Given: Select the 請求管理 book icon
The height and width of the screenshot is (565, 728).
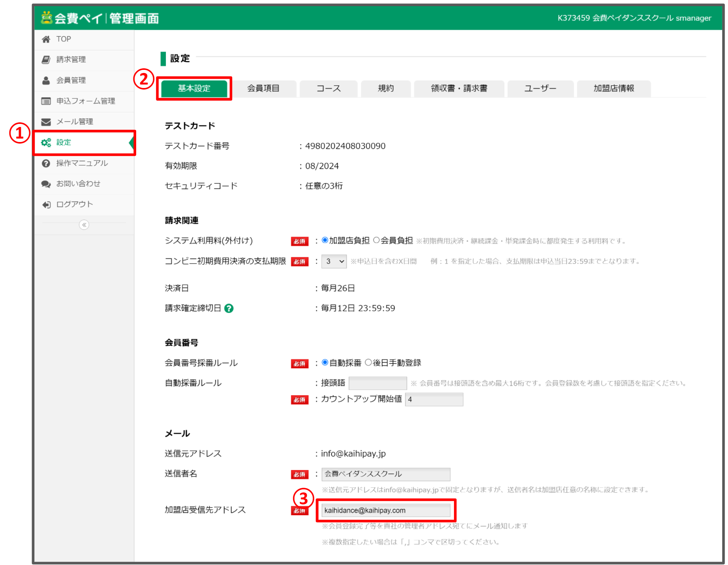Looking at the screenshot, I should [x=46, y=59].
